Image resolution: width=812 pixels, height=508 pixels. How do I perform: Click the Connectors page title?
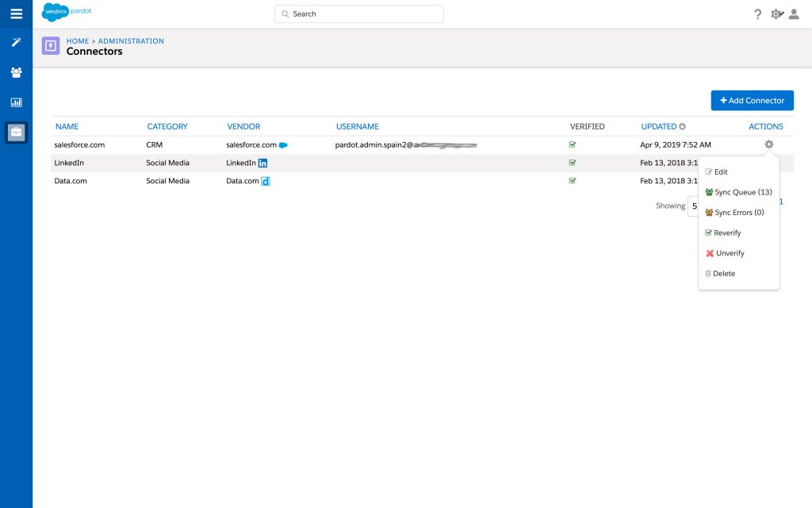pyautogui.click(x=94, y=52)
